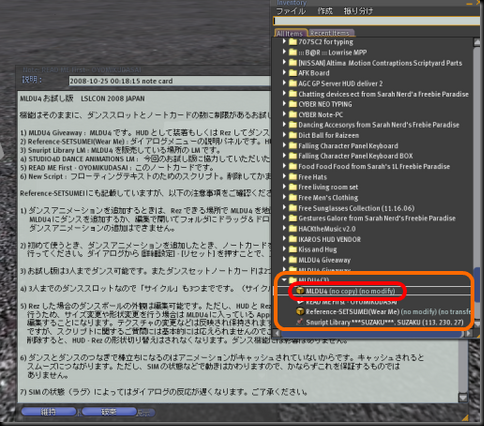Click the Gestures Galore folder icon
The height and width of the screenshot is (426, 484).
293,218
